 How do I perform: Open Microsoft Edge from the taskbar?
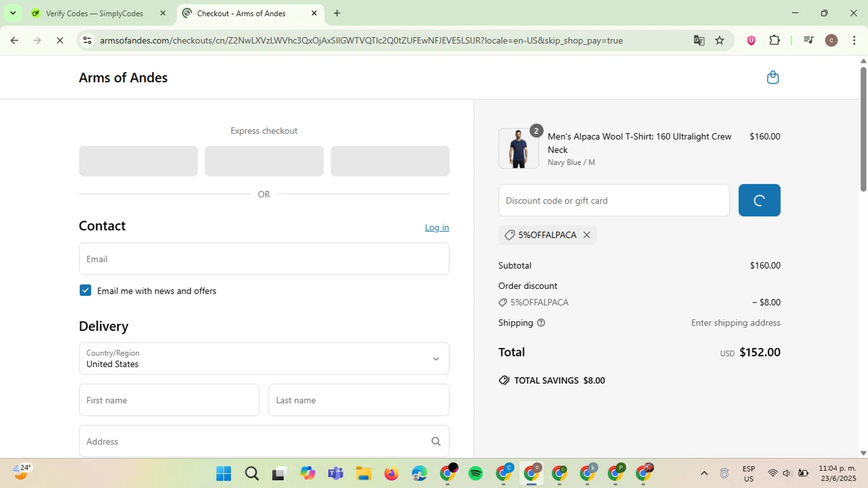(420, 474)
